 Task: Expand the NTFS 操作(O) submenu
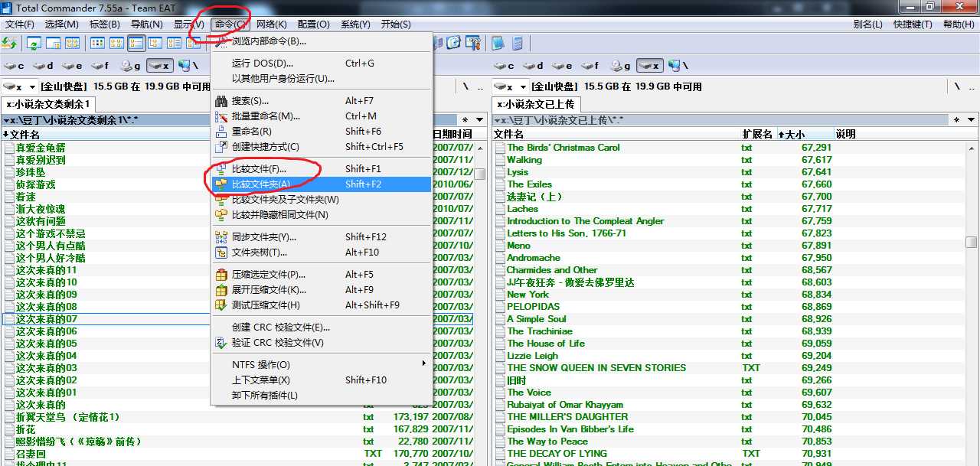pos(322,365)
